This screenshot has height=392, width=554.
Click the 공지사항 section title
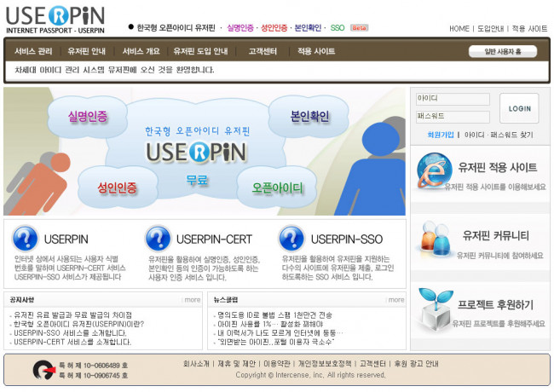[22, 300]
